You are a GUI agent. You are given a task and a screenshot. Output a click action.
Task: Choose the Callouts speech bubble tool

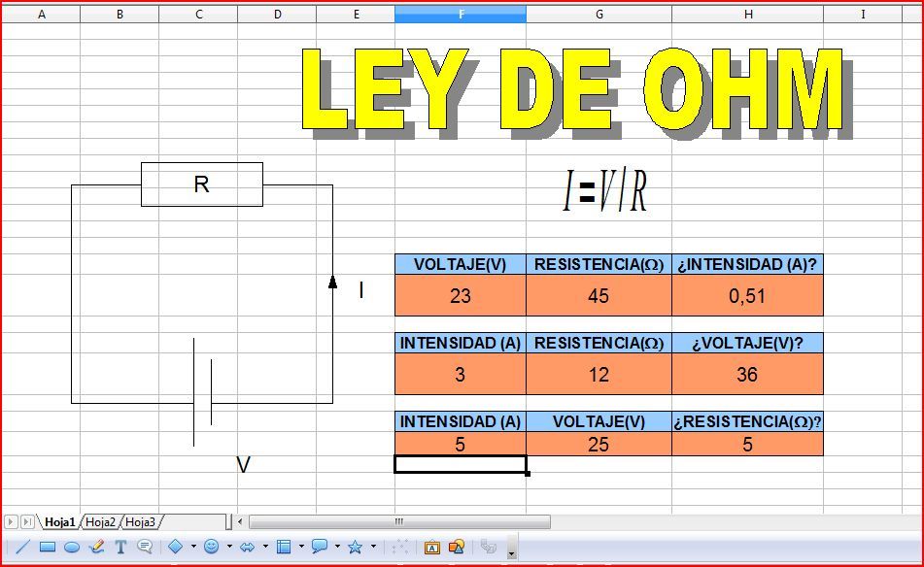pos(145,547)
